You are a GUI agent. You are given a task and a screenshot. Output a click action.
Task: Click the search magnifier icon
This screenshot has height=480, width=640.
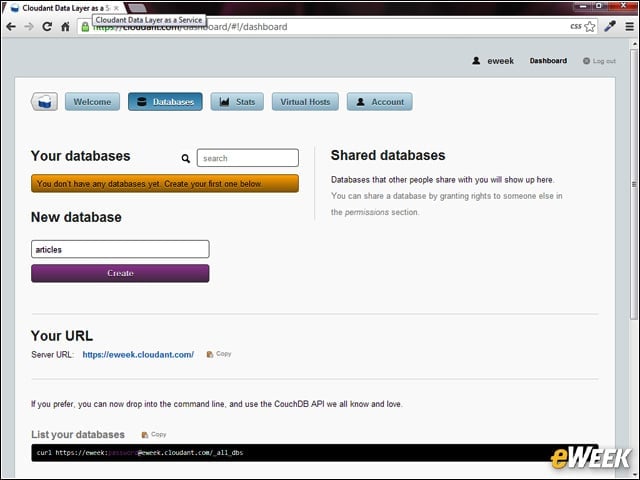[185, 158]
